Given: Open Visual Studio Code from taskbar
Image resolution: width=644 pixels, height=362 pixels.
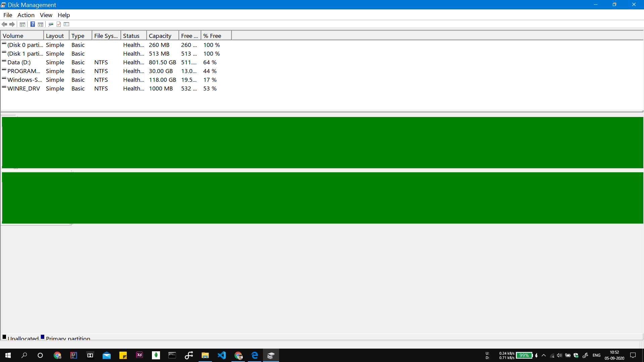Looking at the screenshot, I should (222, 355).
